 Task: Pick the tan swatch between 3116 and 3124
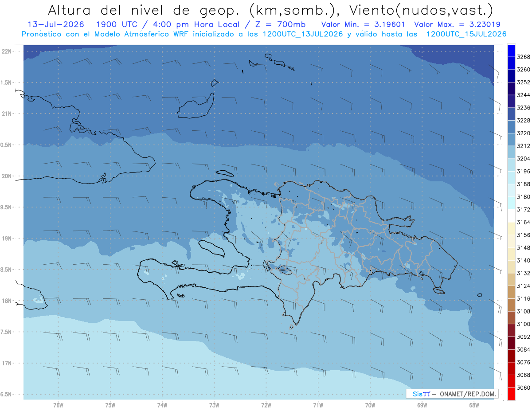(x=511, y=292)
